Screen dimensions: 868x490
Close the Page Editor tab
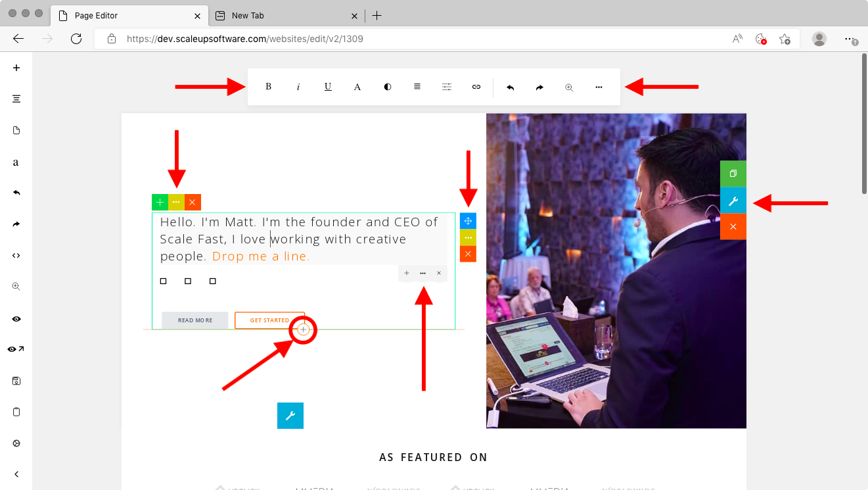tap(198, 16)
